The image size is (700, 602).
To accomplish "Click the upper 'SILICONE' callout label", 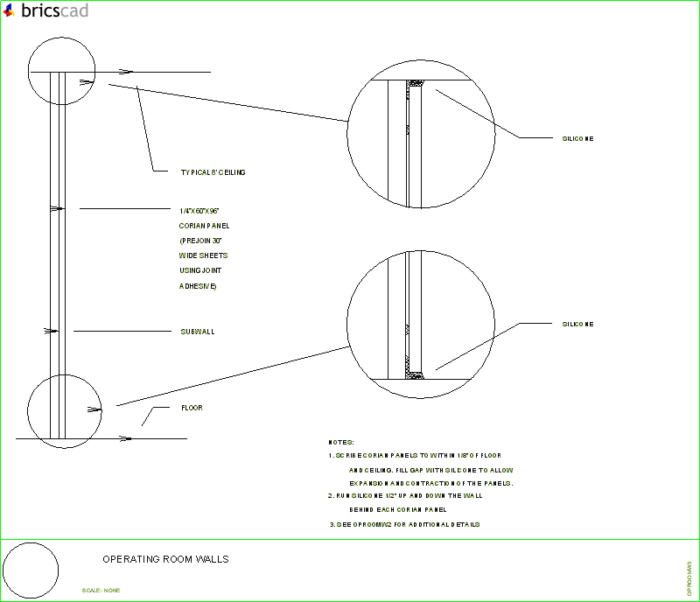I will [577, 139].
